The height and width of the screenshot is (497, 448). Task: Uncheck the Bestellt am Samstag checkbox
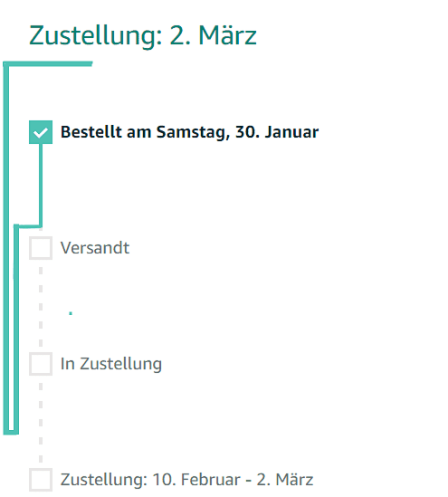(41, 132)
